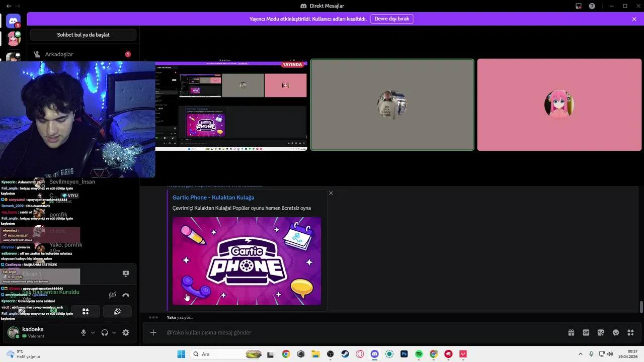
Task: Open the weather widget showing 9°C
Action: click(22, 354)
